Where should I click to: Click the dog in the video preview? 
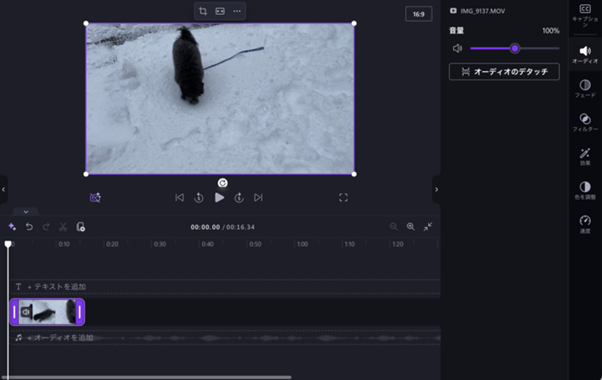click(188, 65)
